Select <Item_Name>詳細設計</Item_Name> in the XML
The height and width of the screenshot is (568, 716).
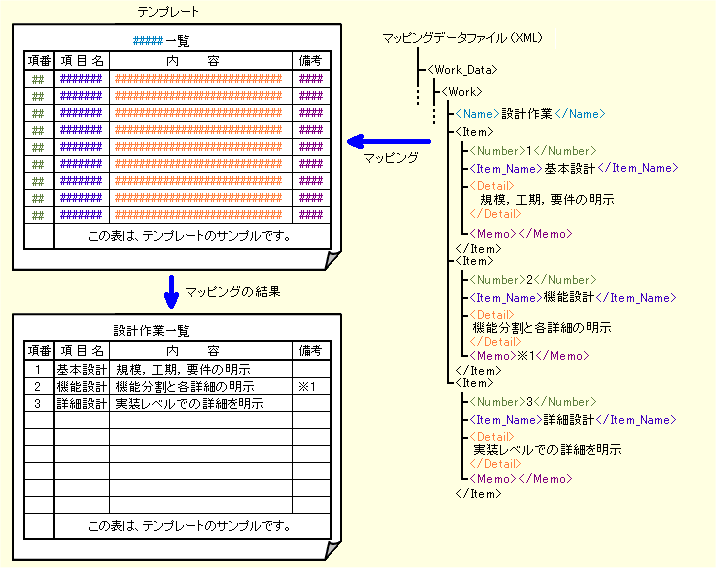pos(573,420)
